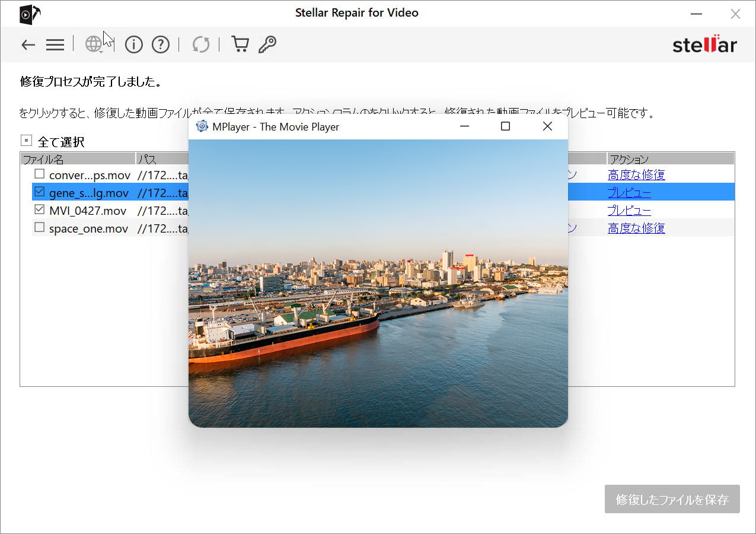Click 修復したファイルを保存 button

click(x=672, y=500)
